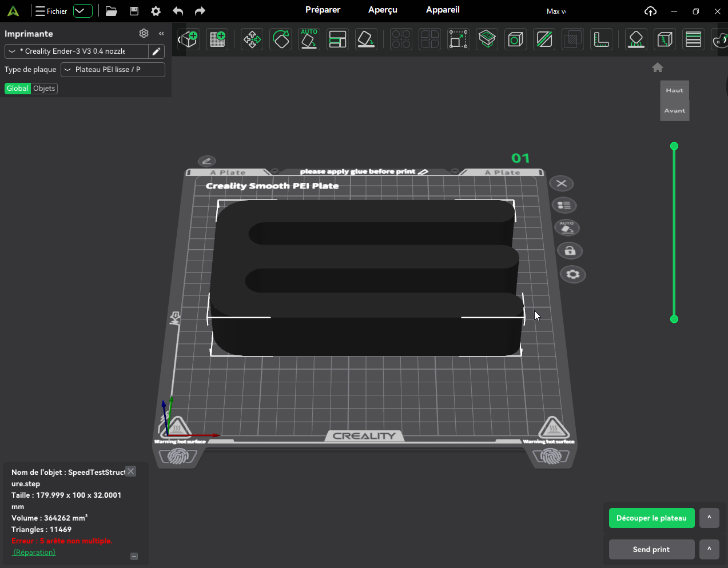Image resolution: width=728 pixels, height=568 pixels.
Task: Remove plate with the X circle button
Action: pyautogui.click(x=562, y=183)
